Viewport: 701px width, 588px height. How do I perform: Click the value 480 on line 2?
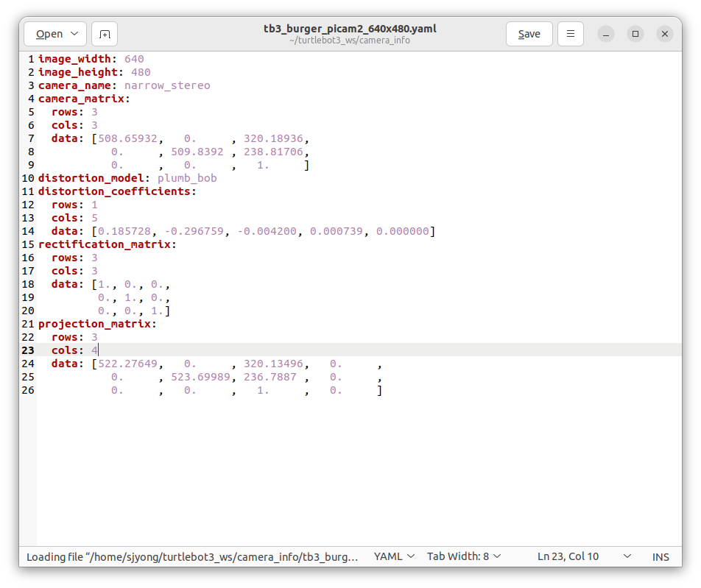point(141,72)
